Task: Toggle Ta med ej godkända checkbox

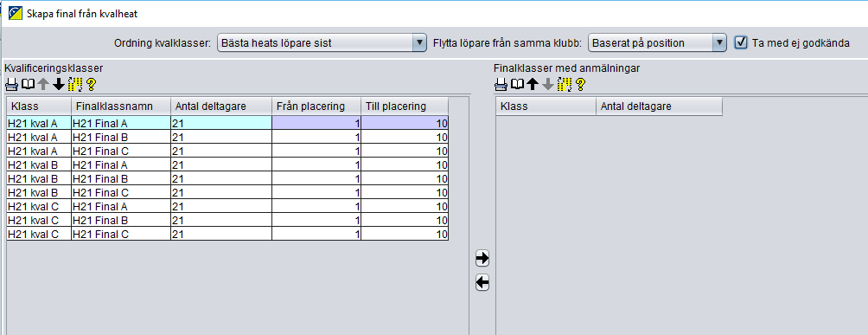Action: click(x=741, y=42)
